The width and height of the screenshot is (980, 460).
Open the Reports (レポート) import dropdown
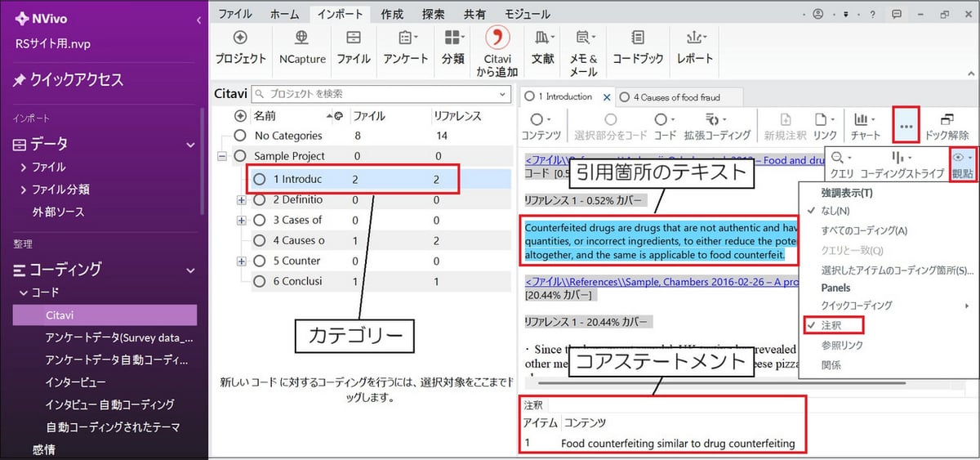[x=695, y=47]
